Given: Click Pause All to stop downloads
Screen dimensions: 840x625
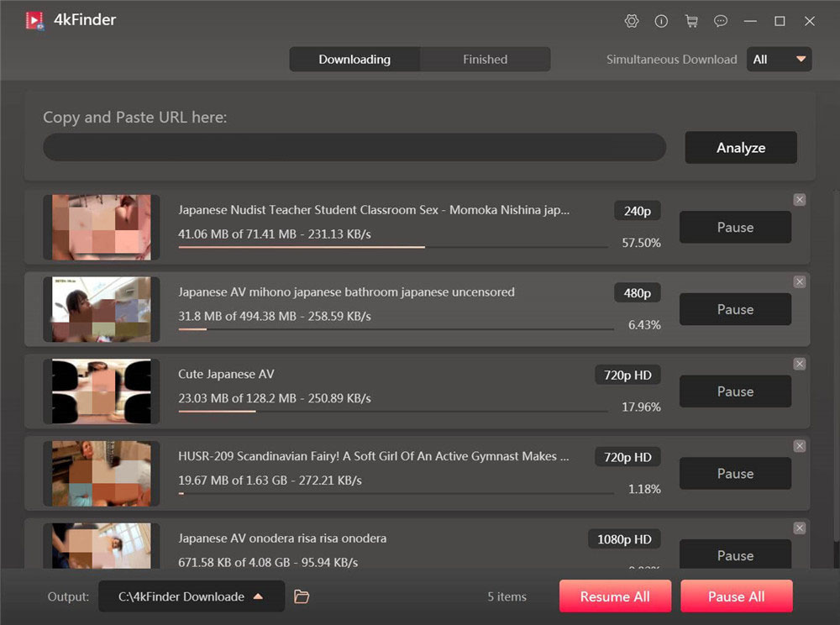Looking at the screenshot, I should point(737,596).
